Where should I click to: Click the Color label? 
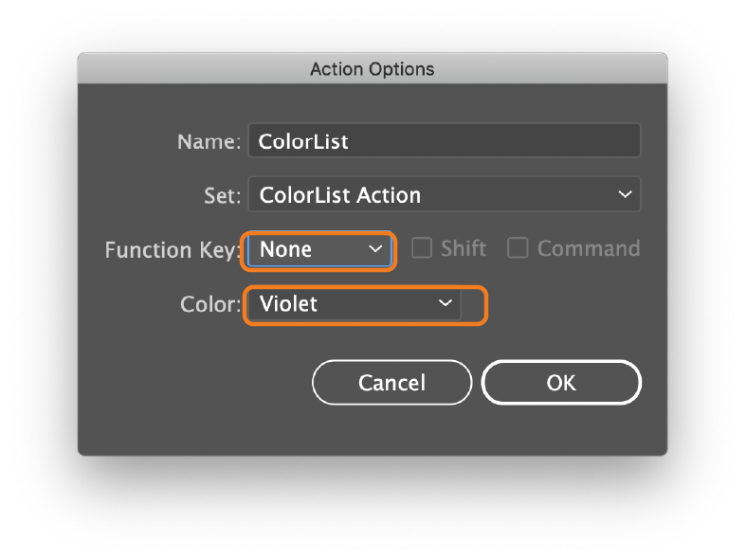click(x=210, y=304)
